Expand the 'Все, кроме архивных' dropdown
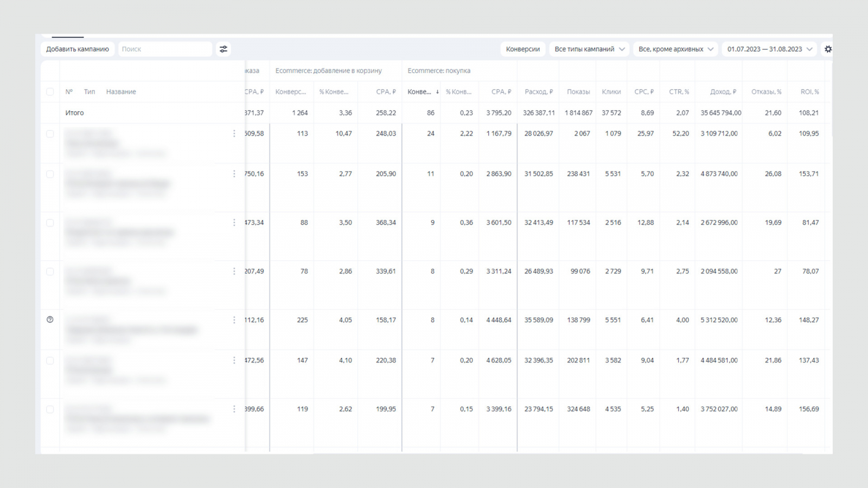868x488 pixels. (x=675, y=49)
